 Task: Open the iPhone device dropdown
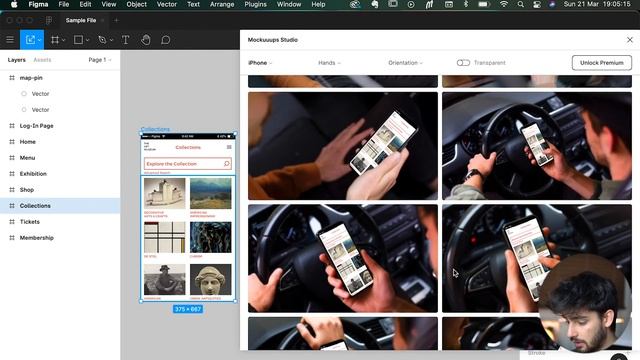click(x=260, y=63)
